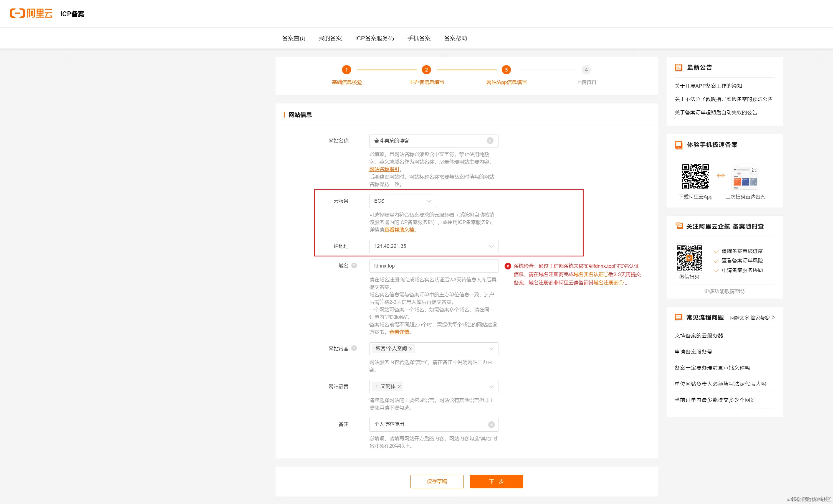Open the 网站名称指引 link
833x504 pixels.
pyautogui.click(x=384, y=169)
